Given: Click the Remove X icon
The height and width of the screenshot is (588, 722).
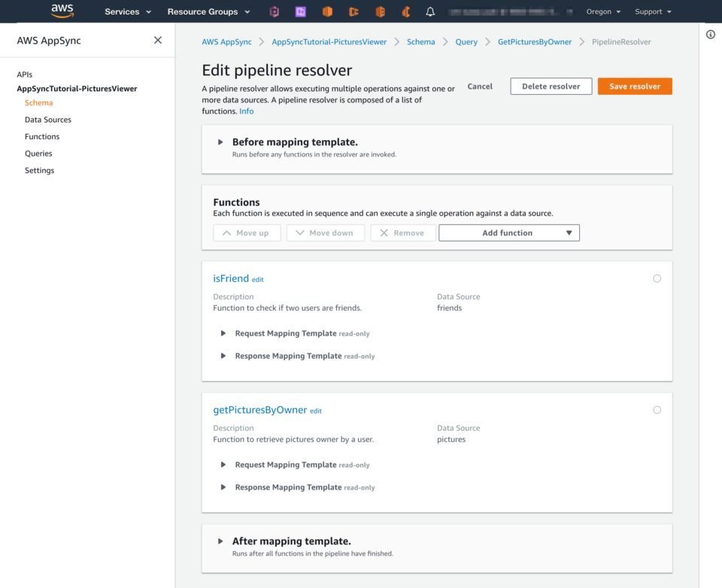Looking at the screenshot, I should (x=384, y=233).
